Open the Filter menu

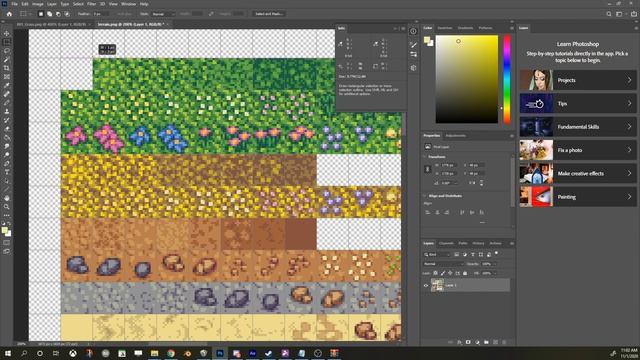(x=91, y=4)
